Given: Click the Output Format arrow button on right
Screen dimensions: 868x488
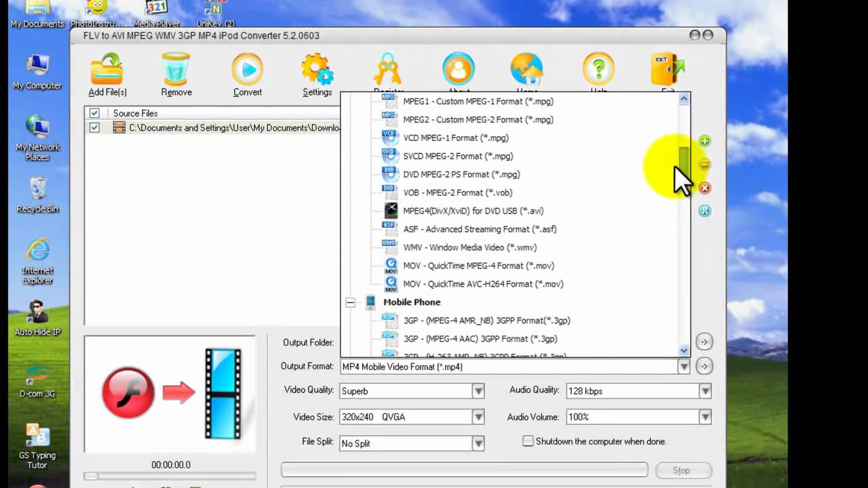Looking at the screenshot, I should coord(704,367).
